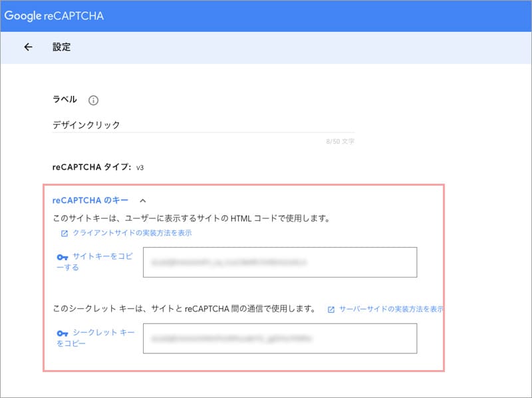Click the Google reCAPTCHA logo
532x398 pixels.
(55, 15)
